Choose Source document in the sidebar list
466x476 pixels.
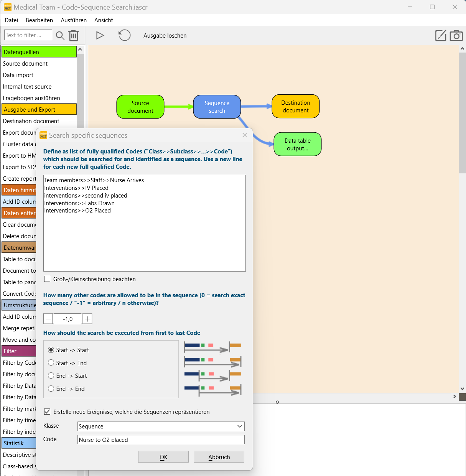[x=25, y=64]
